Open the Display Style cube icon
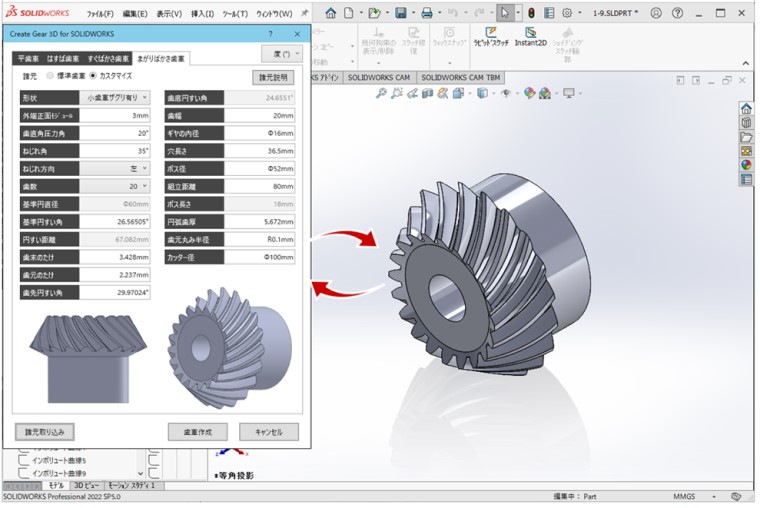760x508 pixels. coord(482,93)
